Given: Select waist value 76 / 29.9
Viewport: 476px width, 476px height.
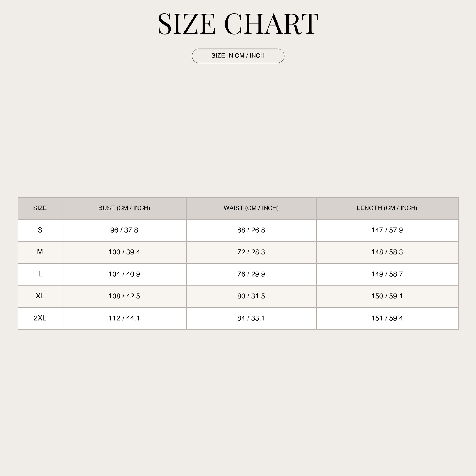Looking at the screenshot, I should pos(251,274).
